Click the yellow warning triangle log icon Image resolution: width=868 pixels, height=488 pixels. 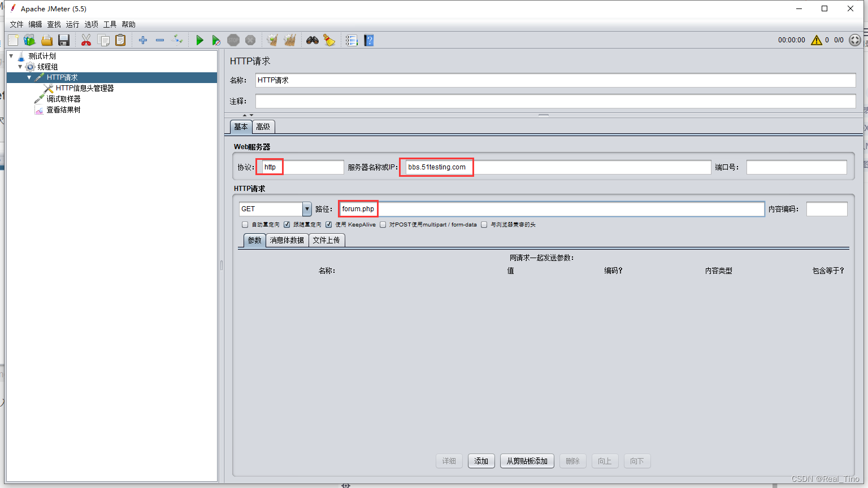tap(817, 40)
